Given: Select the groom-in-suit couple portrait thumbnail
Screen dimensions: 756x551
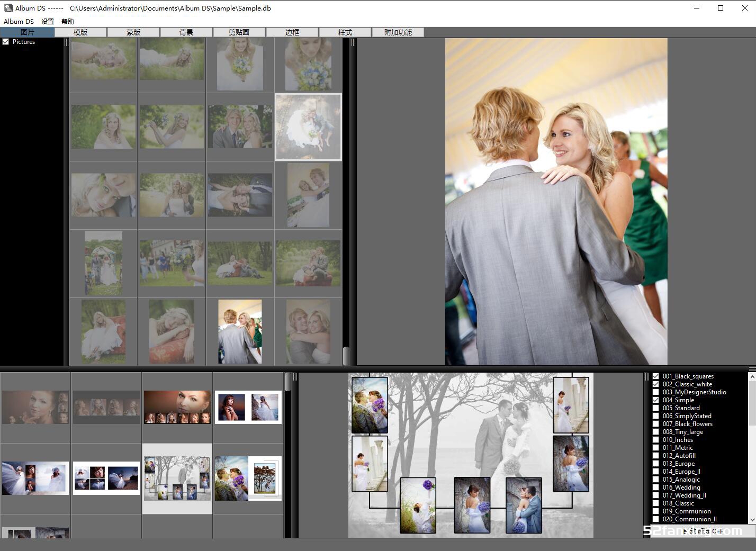Looking at the screenshot, I should pos(240,127).
